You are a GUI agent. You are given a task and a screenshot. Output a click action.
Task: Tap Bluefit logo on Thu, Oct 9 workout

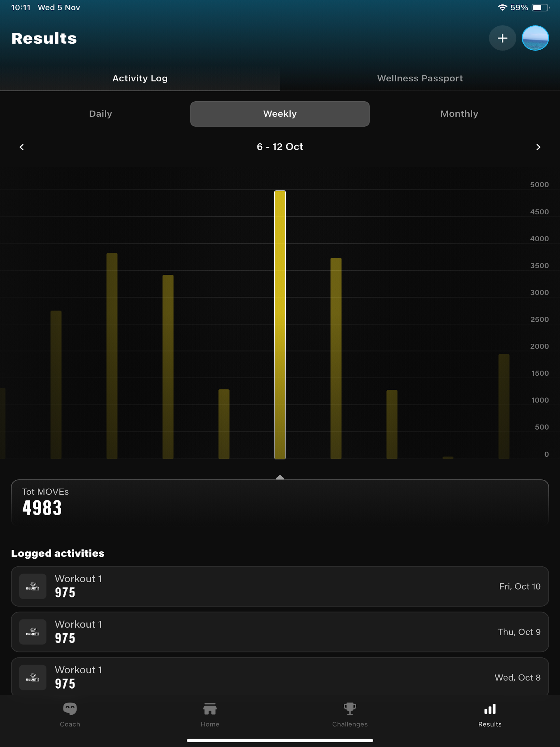click(x=33, y=632)
